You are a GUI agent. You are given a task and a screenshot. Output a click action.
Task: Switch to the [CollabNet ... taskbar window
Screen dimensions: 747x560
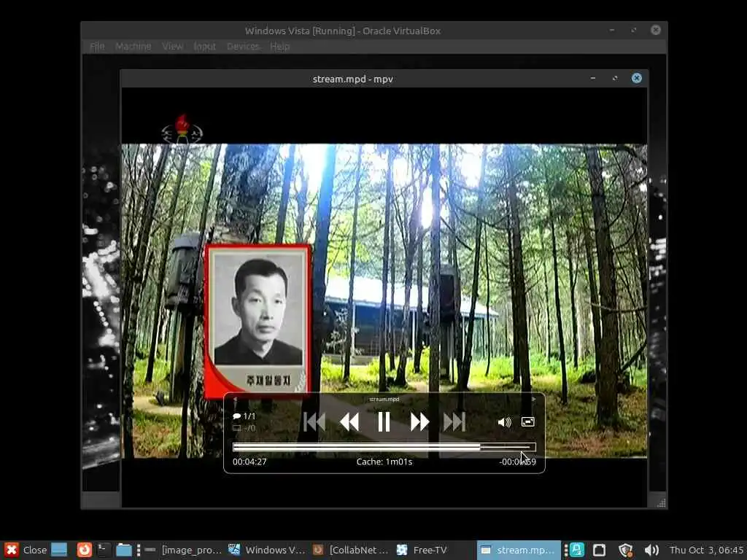coord(350,550)
